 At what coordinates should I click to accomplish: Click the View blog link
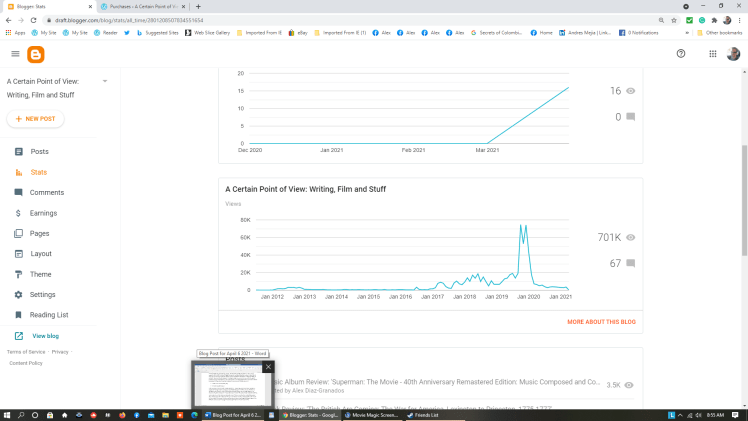pos(45,336)
